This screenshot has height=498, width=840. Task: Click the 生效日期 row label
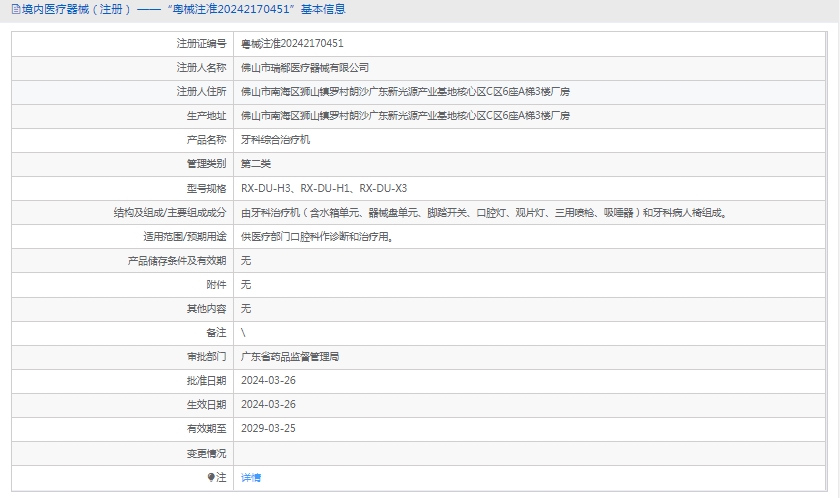pos(206,405)
